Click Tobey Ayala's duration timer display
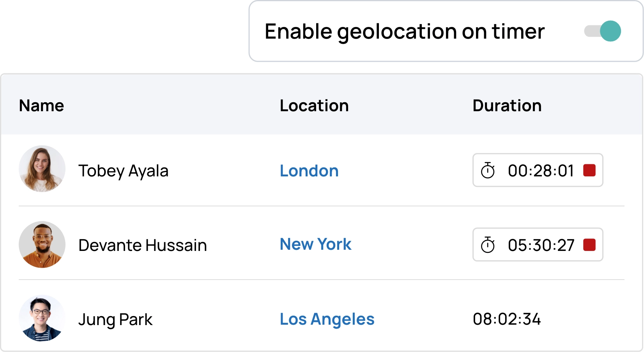Viewport: 644px width, 352px height. point(541,171)
